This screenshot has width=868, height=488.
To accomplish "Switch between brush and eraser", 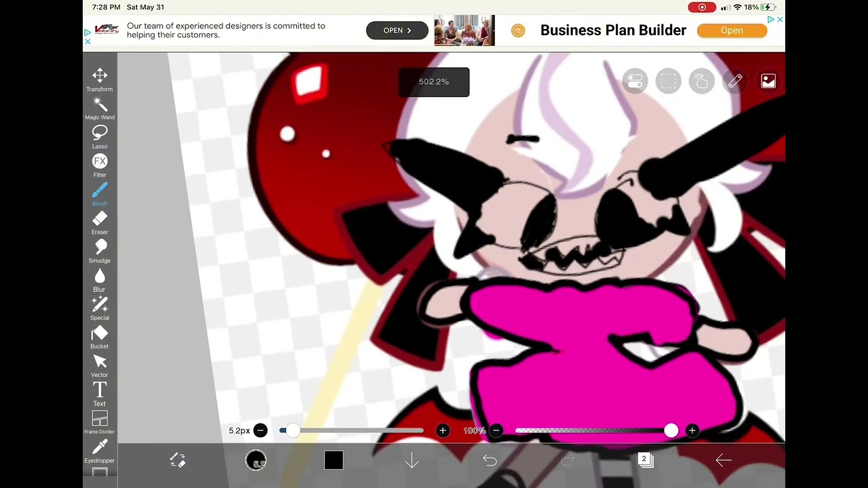I will click(178, 460).
